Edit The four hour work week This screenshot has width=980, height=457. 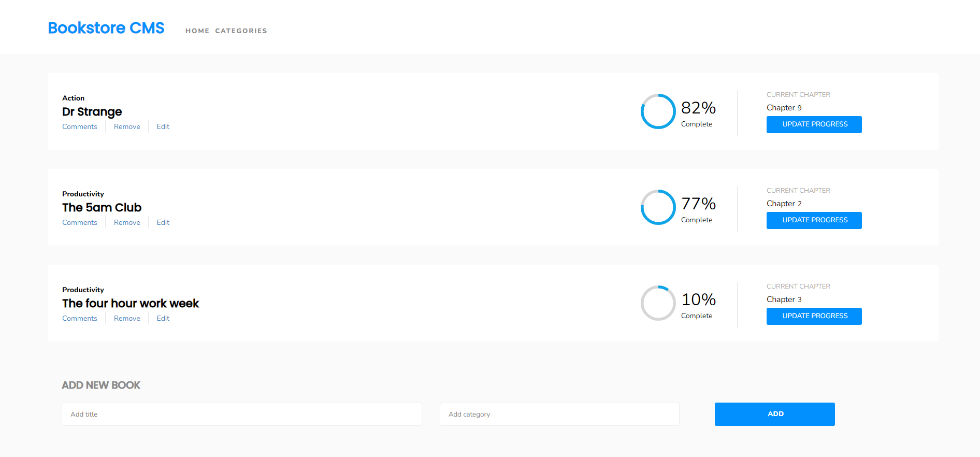click(x=163, y=319)
